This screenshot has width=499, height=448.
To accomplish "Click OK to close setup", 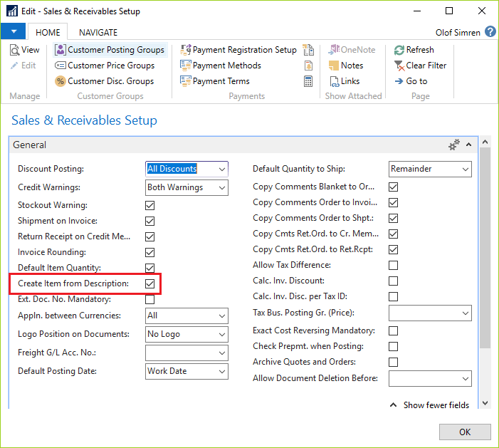I will pyautogui.click(x=465, y=432).
